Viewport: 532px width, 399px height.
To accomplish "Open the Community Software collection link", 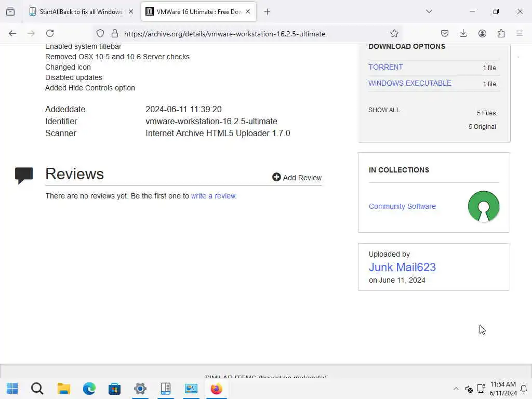I will tap(402, 206).
